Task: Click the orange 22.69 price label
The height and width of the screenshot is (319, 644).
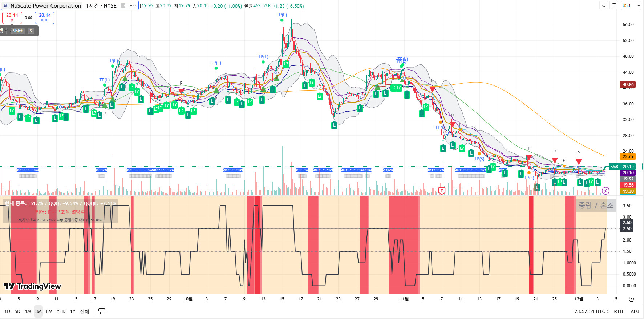Action: pos(628,157)
